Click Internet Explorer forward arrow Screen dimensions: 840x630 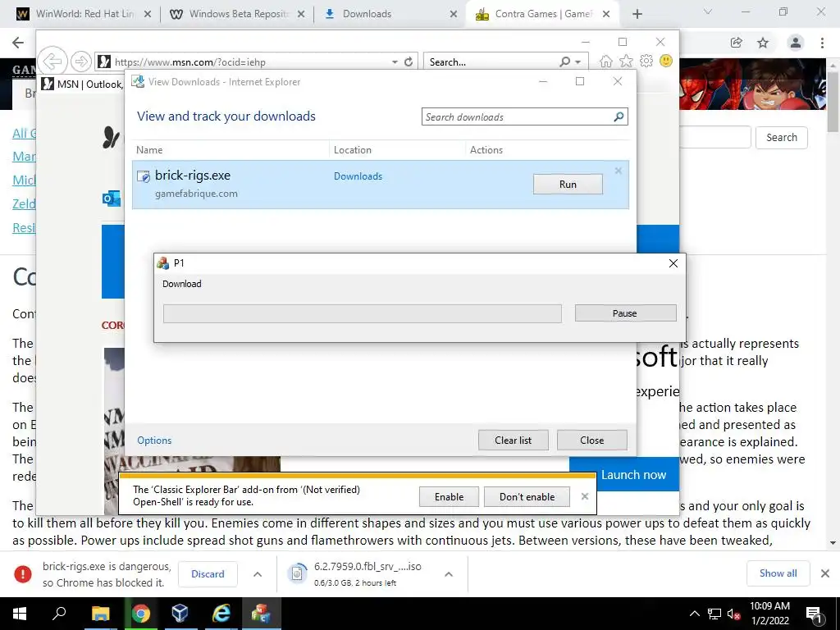[81, 62]
